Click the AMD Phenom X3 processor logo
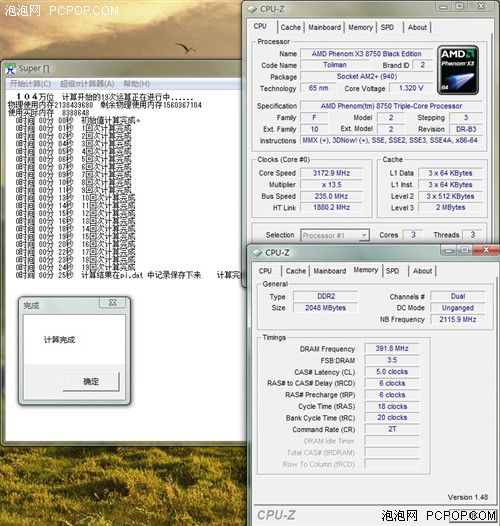 (458, 70)
